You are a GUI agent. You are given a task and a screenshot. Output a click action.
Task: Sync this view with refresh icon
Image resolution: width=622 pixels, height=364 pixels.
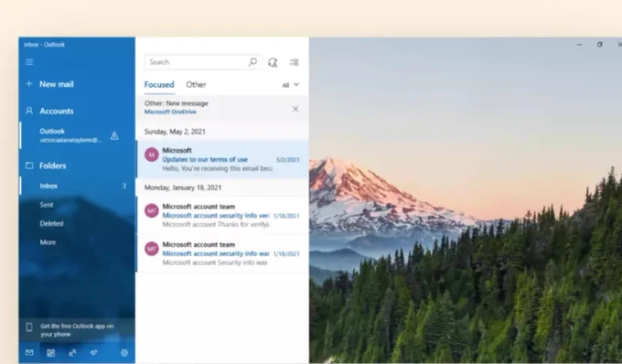[x=273, y=62]
